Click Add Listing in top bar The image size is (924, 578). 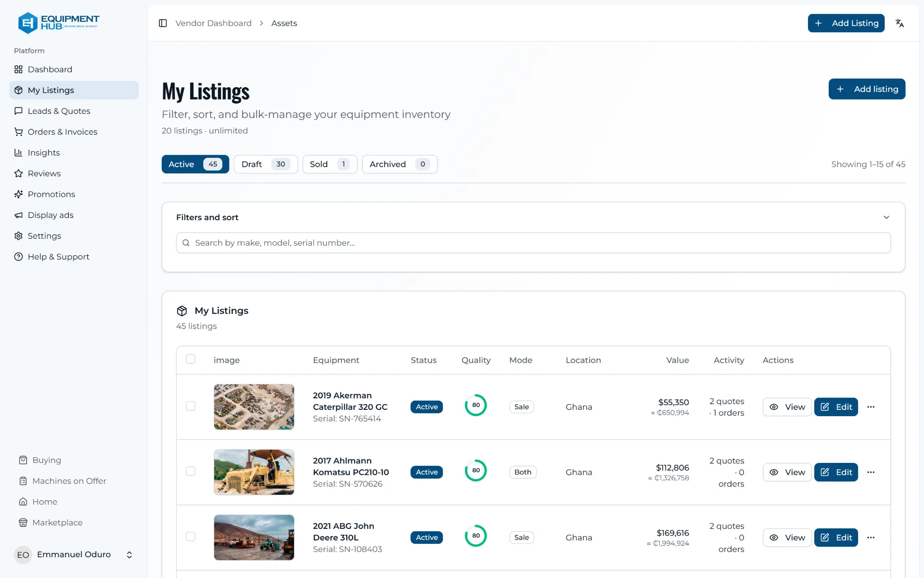846,23
